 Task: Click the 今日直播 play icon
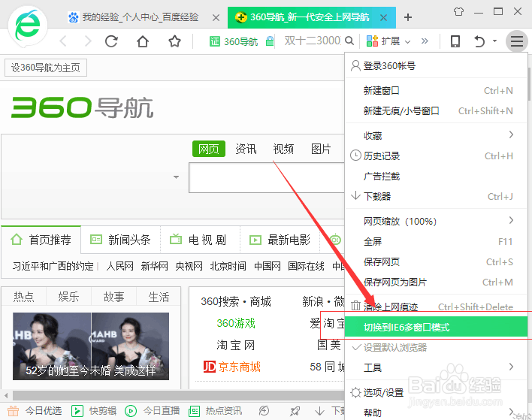(x=131, y=411)
